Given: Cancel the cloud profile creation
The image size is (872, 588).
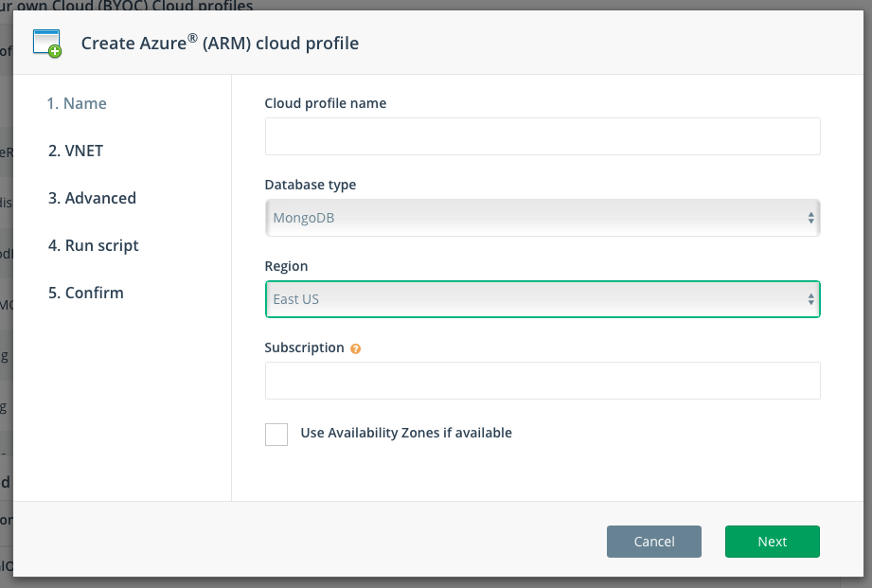Looking at the screenshot, I should pos(654,542).
